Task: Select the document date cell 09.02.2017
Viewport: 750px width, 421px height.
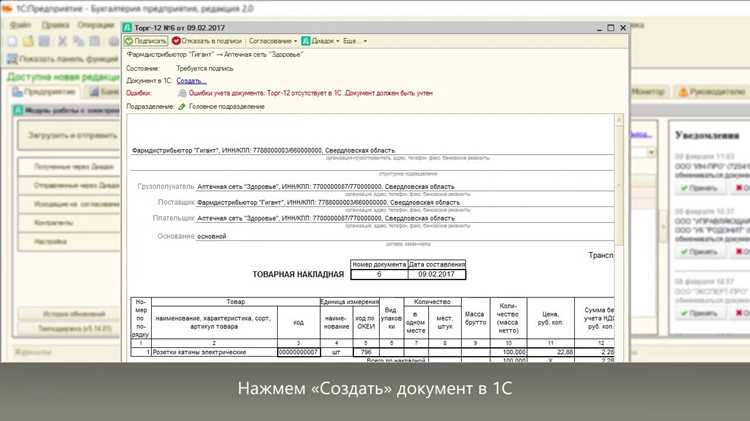Action: tap(436, 275)
